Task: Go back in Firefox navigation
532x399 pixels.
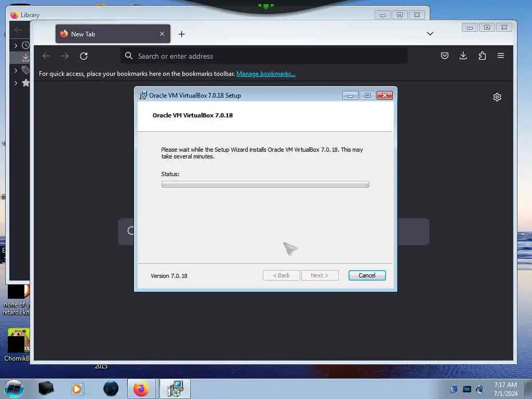Action: 46,56
